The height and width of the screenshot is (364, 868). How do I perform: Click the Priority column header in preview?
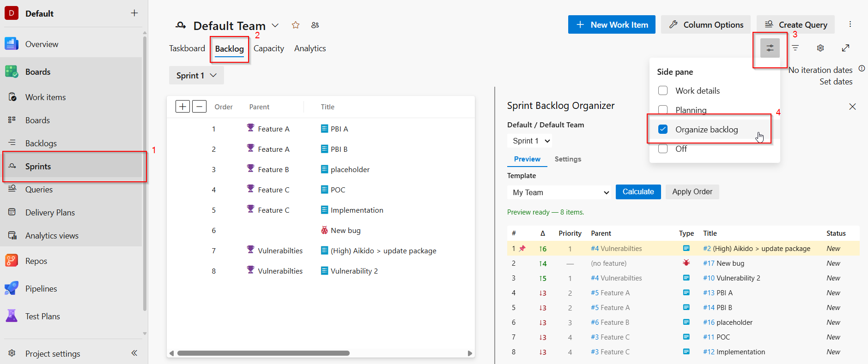tap(570, 233)
